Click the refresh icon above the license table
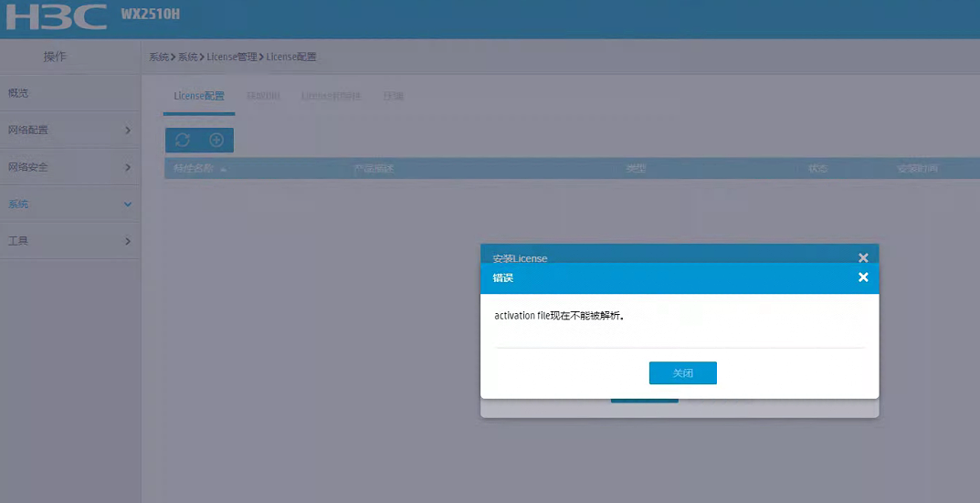This screenshot has width=980, height=503. tap(183, 140)
